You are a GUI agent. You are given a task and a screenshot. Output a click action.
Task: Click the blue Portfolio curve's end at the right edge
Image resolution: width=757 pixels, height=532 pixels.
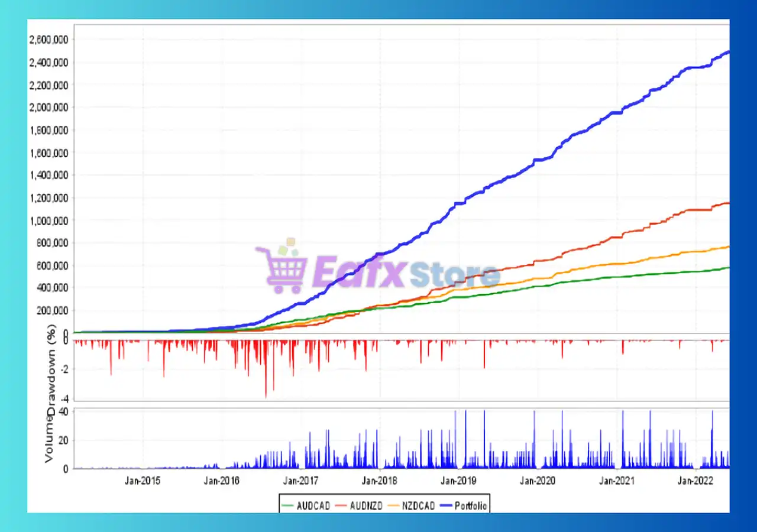(x=727, y=52)
